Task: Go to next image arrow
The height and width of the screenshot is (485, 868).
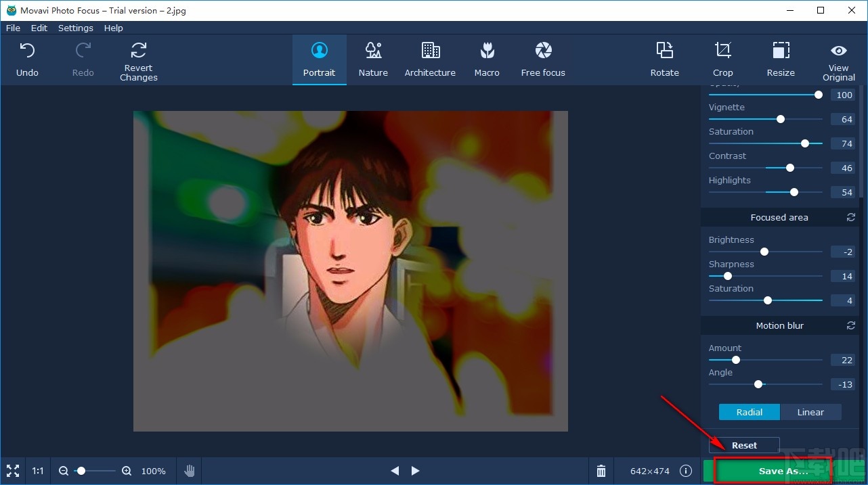Action: point(416,471)
